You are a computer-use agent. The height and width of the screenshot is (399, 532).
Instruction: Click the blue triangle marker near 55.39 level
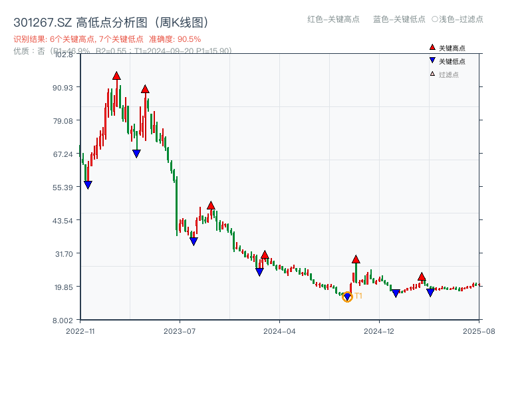coord(88,184)
